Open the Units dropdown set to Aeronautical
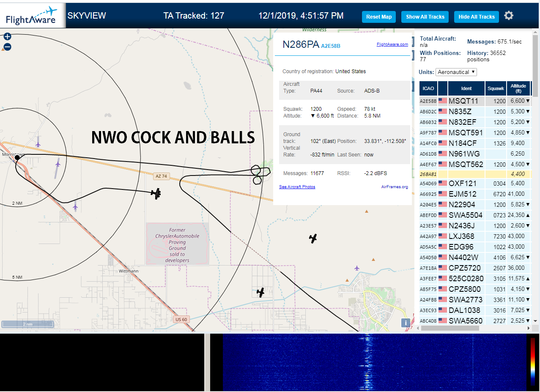The image size is (540, 392). click(456, 72)
